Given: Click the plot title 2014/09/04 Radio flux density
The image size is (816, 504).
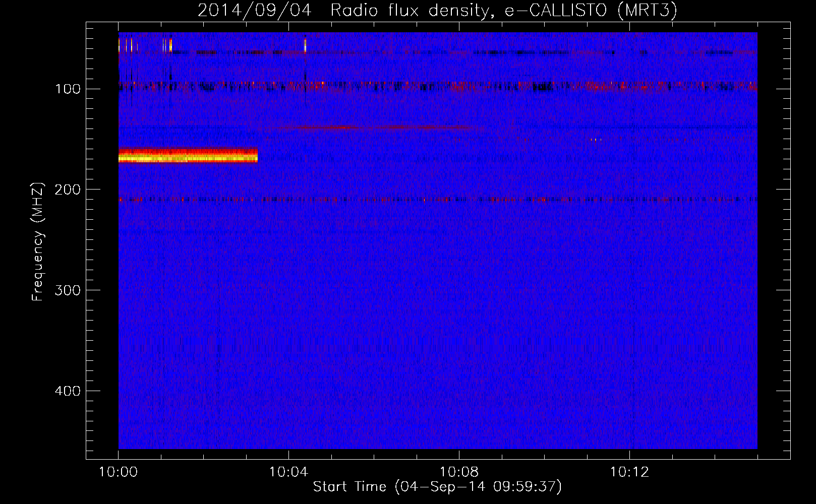Looking at the screenshot, I should click(437, 10).
